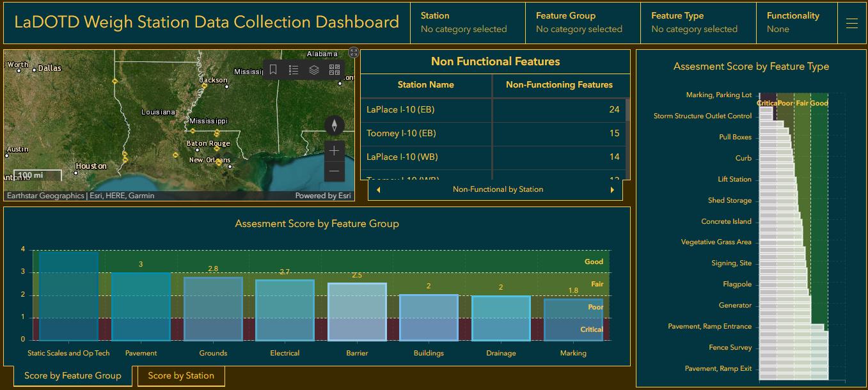Open the Feature Type filter selector
This screenshot has width=868, height=390.
point(698,22)
